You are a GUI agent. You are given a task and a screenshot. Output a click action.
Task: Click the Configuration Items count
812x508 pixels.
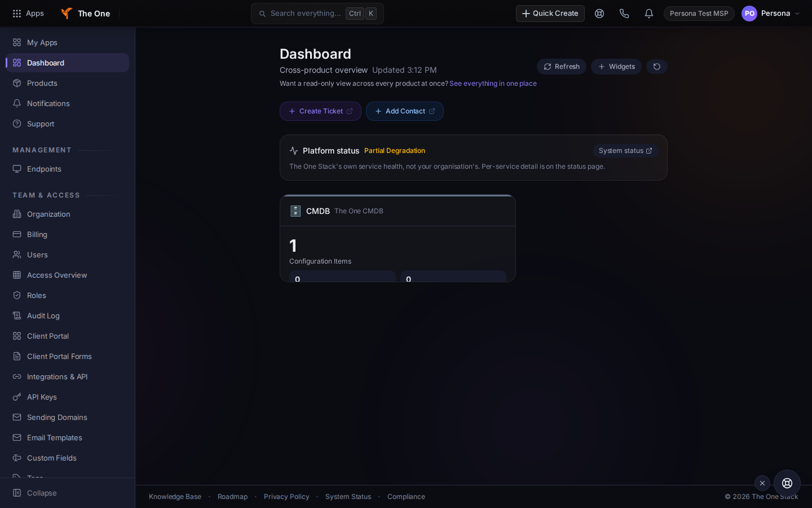(293, 246)
